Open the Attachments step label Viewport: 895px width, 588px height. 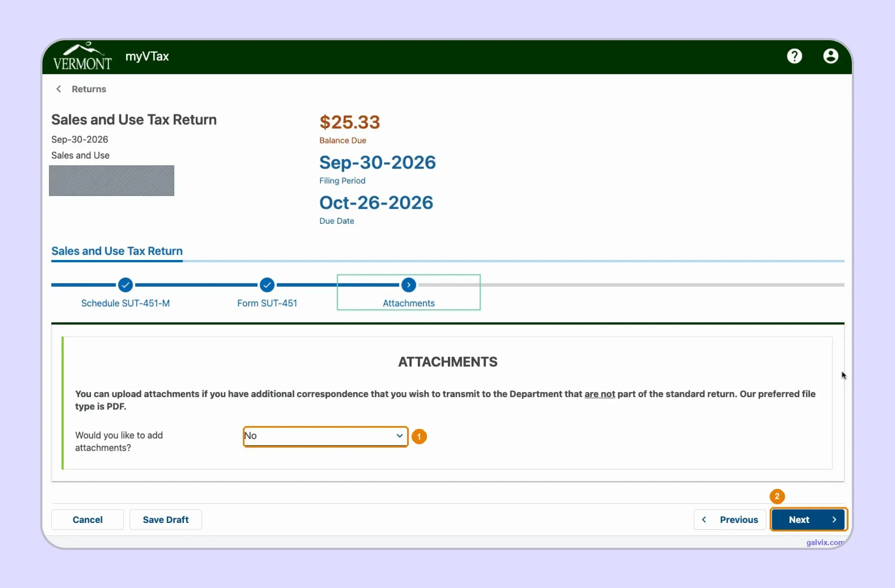click(409, 303)
